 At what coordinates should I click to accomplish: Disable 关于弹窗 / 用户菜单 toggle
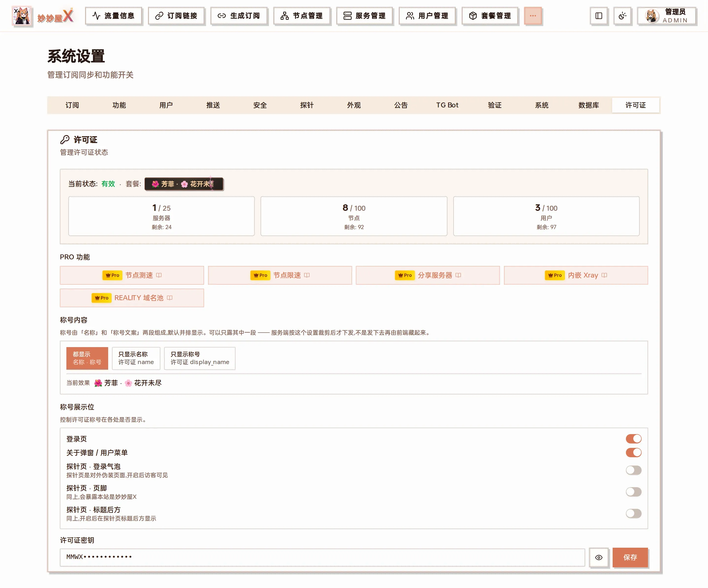[634, 453]
